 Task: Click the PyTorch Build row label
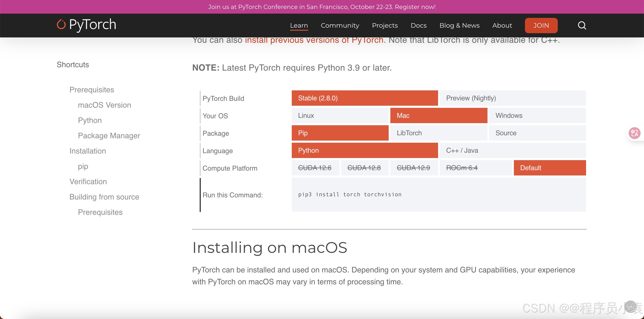(x=223, y=98)
